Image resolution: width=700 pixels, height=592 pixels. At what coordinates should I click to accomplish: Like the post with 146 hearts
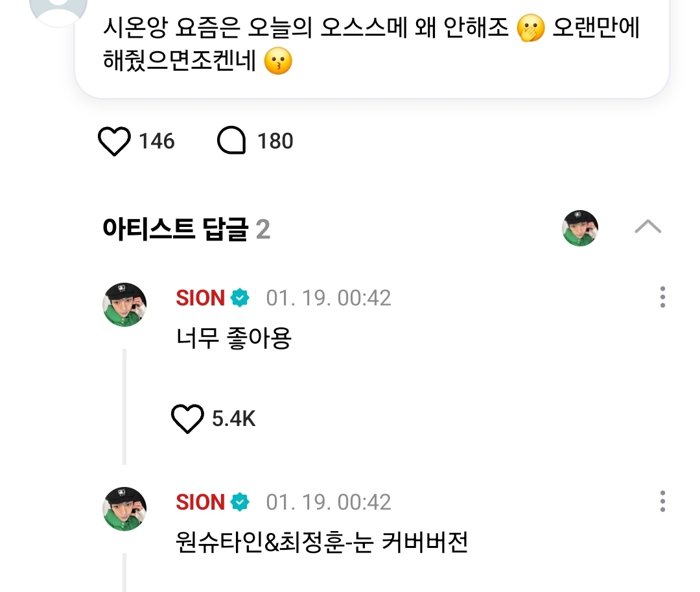coord(114,141)
